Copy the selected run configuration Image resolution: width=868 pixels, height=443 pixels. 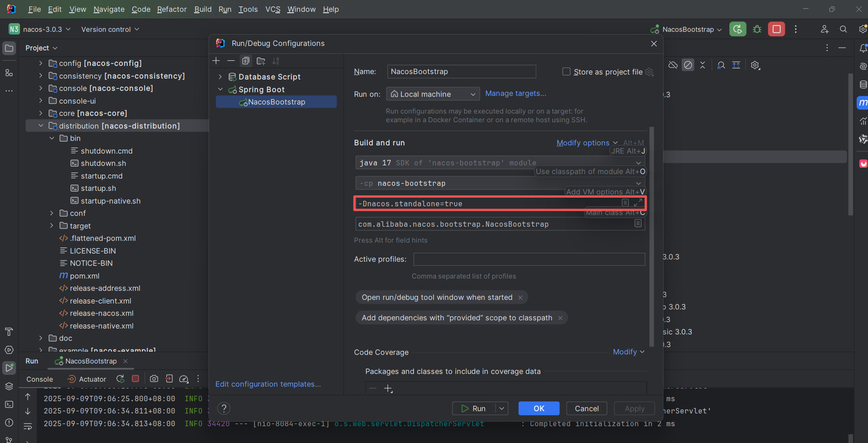tap(246, 61)
